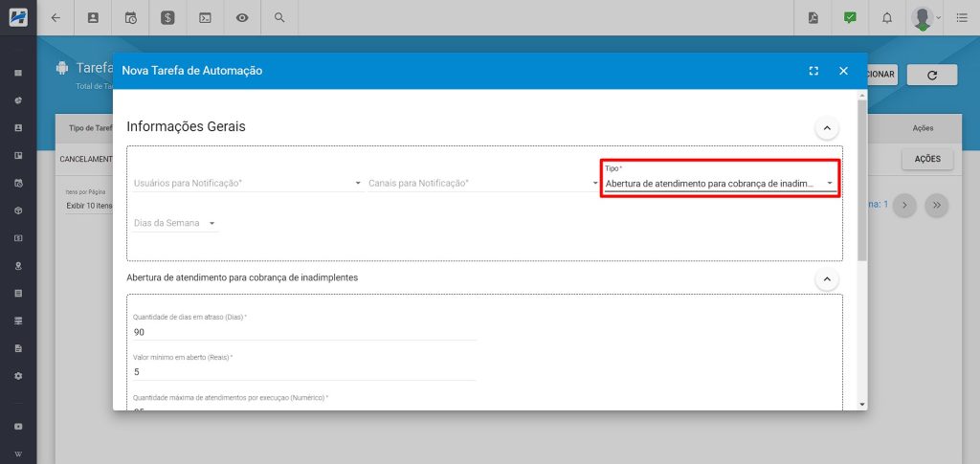Image resolution: width=980 pixels, height=464 pixels.
Task: Open the Tipo dropdown
Action: tap(719, 183)
